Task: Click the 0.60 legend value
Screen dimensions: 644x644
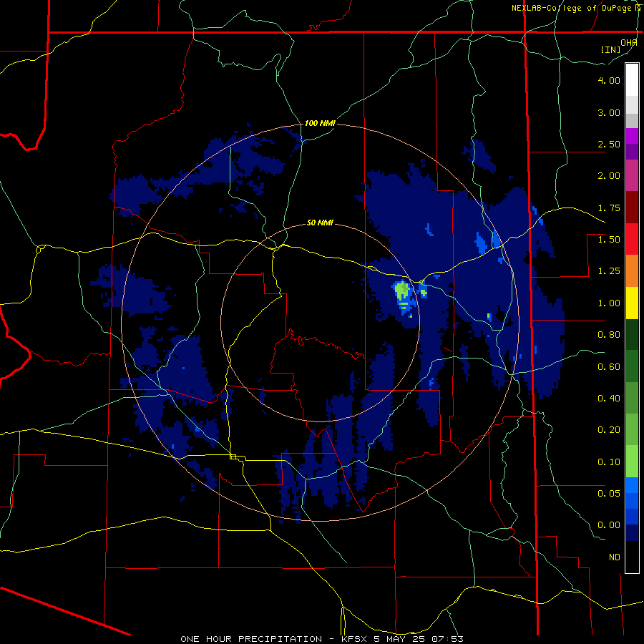Action: coord(609,367)
